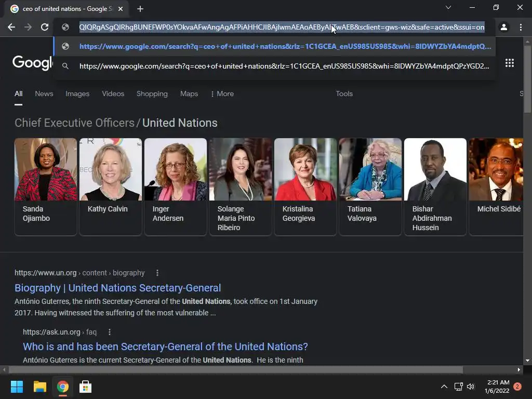Open Microsoft Store from the taskbar

coord(86,387)
